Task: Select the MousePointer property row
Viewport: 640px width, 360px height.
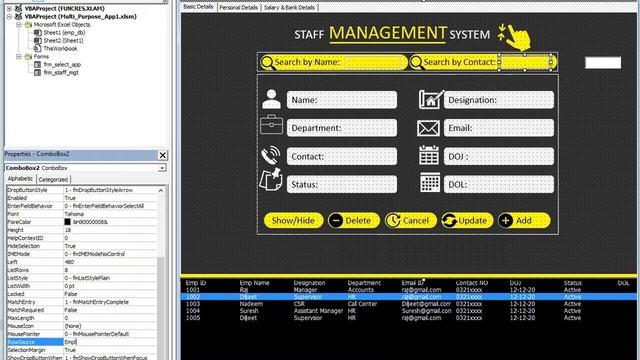Action: tap(82, 334)
